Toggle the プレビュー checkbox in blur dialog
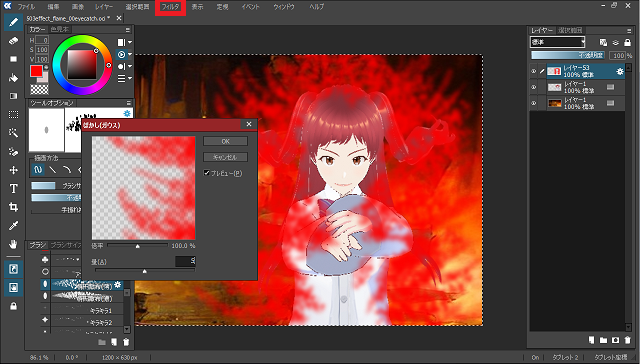Screen dimensions: 640x364 (x=207, y=173)
